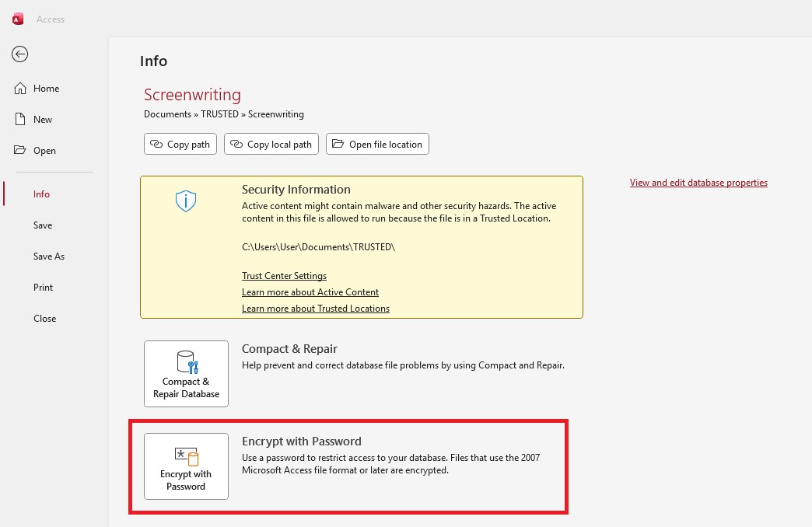Select Open in the sidebar
The height and width of the screenshot is (527, 812).
44,151
